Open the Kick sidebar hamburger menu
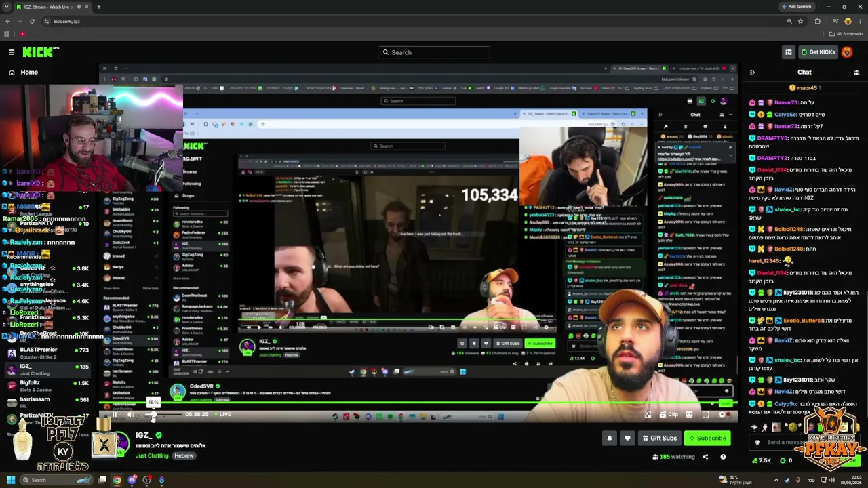Image resolution: width=868 pixels, height=488 pixels. coord(12,52)
